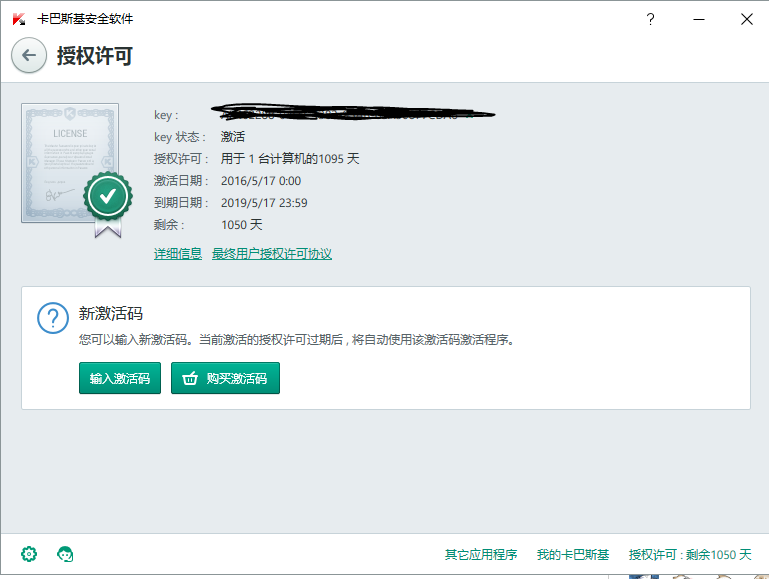Image resolution: width=769 pixels, height=579 pixels.
Task: Open the 详细信息 link
Action: tap(178, 253)
